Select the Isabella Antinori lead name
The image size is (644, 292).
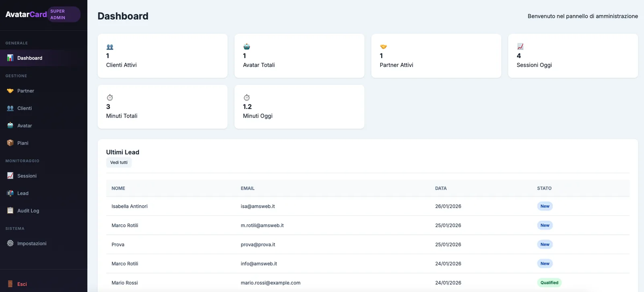(130, 206)
